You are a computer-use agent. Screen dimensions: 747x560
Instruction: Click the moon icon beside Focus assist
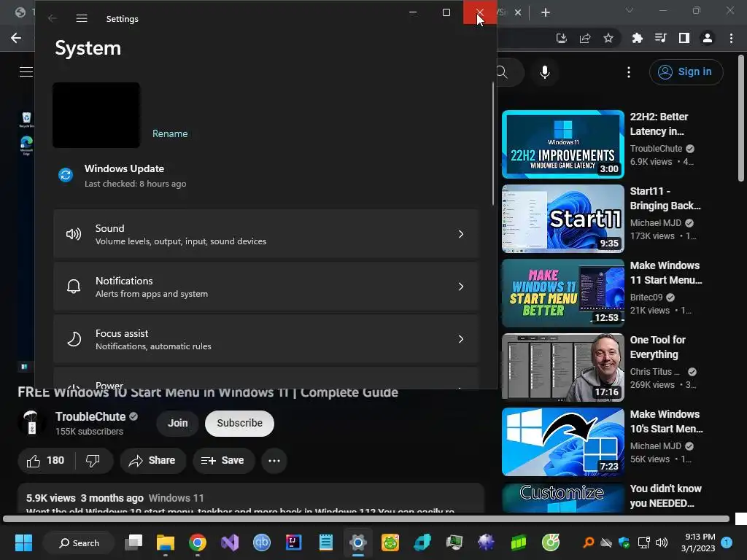point(74,339)
